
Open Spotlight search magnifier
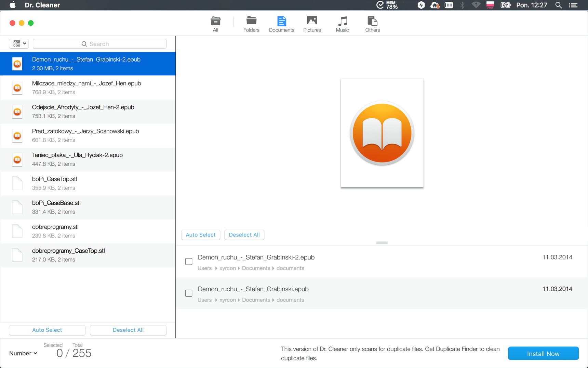pos(559,5)
